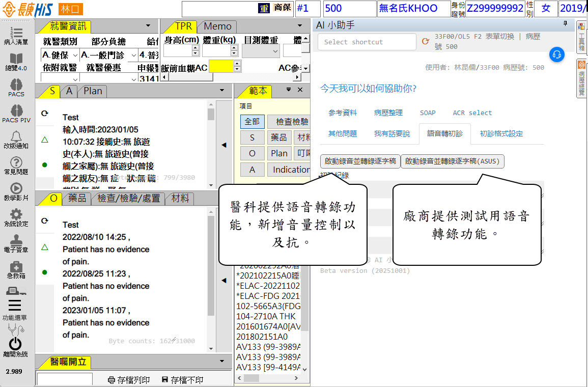
Task: Select the 初診格式設定 tab
Action: (501, 134)
